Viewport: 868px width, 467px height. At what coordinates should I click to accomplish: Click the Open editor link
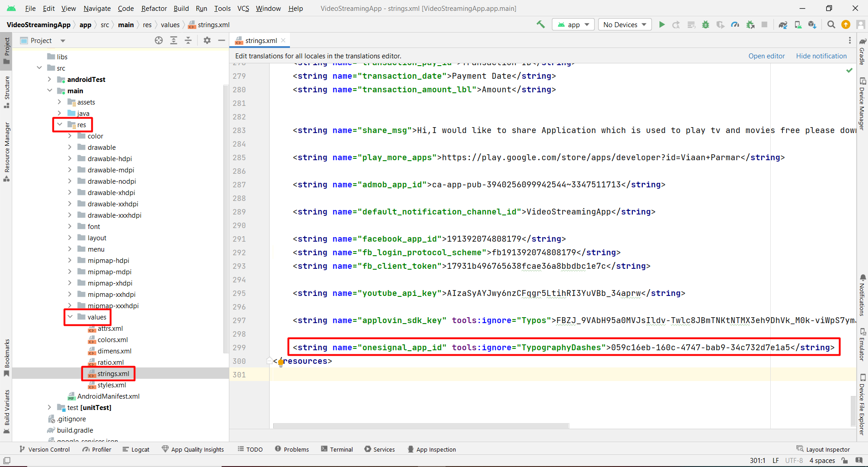click(x=766, y=56)
